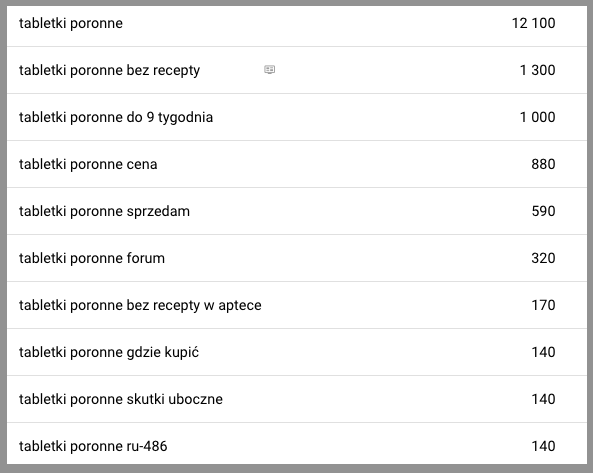The image size is (593, 473).
Task: Click the 12 100 search volume value
Action: click(533, 23)
